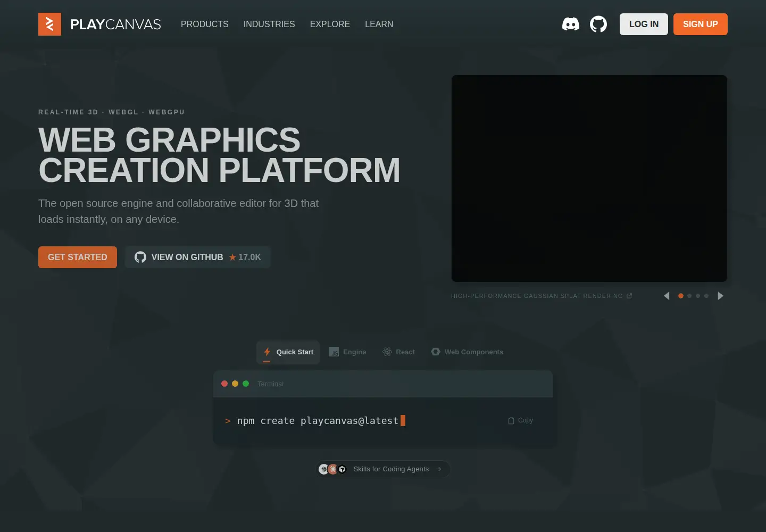Image resolution: width=766 pixels, height=532 pixels.
Task: Open the Learn menu
Action: pyautogui.click(x=379, y=24)
